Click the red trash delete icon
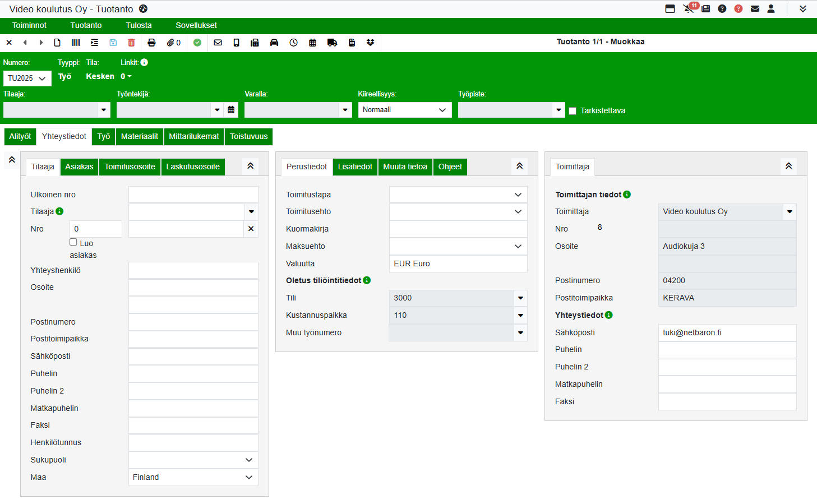 [x=131, y=43]
